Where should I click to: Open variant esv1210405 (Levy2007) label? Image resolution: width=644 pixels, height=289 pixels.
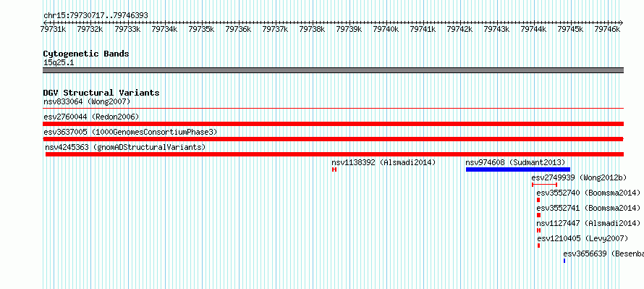click(582, 238)
